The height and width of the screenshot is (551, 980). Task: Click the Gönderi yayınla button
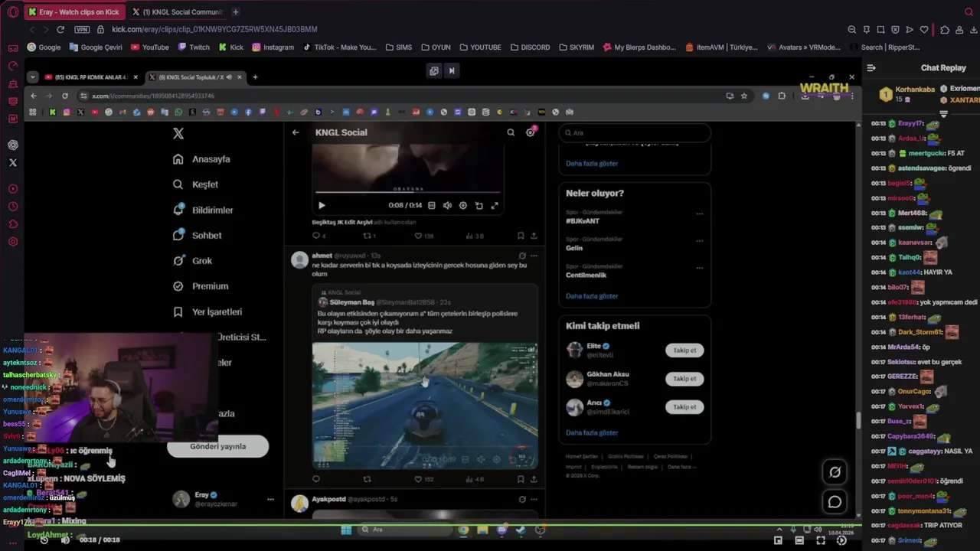[217, 447]
